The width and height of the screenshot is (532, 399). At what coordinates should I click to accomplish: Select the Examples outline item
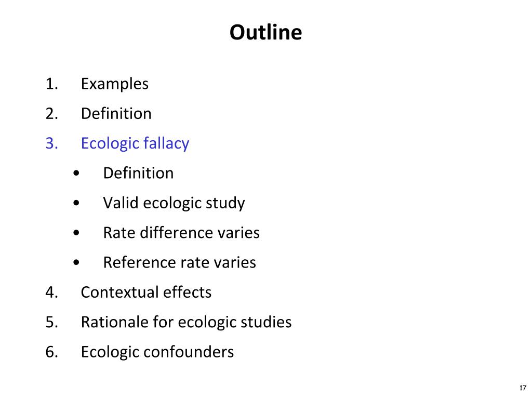(x=115, y=84)
